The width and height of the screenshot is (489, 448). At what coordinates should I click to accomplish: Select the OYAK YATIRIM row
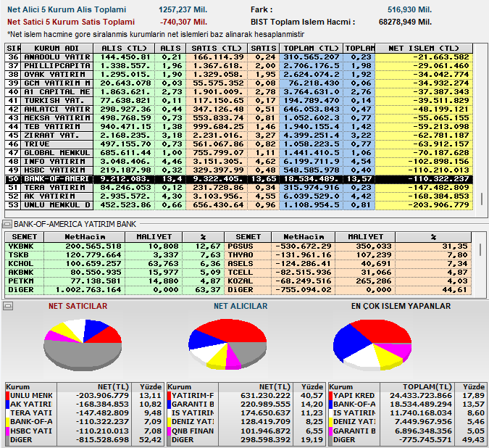(239, 75)
